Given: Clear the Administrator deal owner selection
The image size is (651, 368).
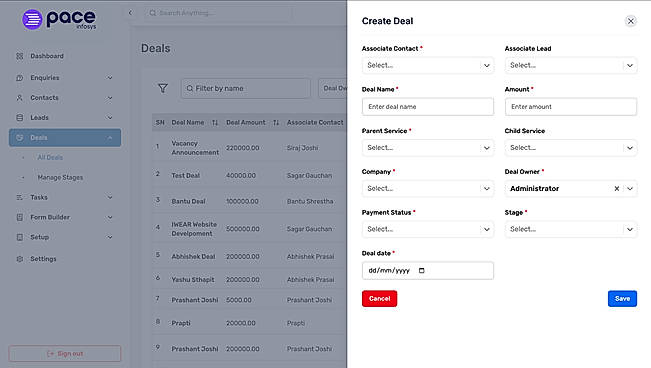Looking at the screenshot, I should tap(617, 189).
